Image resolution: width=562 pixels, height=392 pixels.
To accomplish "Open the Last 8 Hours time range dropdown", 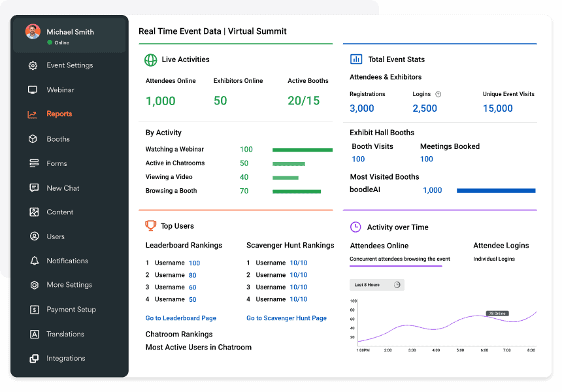I will (x=377, y=285).
